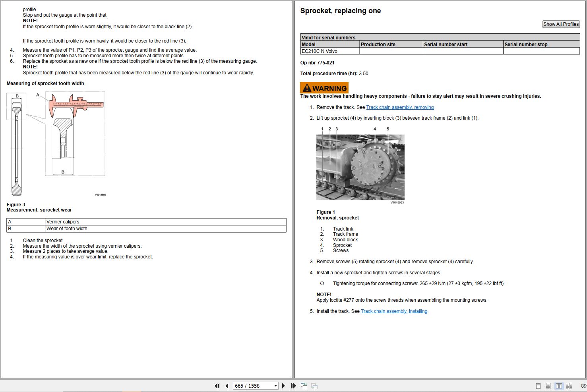Select two-page side-by-side layout

click(x=559, y=386)
